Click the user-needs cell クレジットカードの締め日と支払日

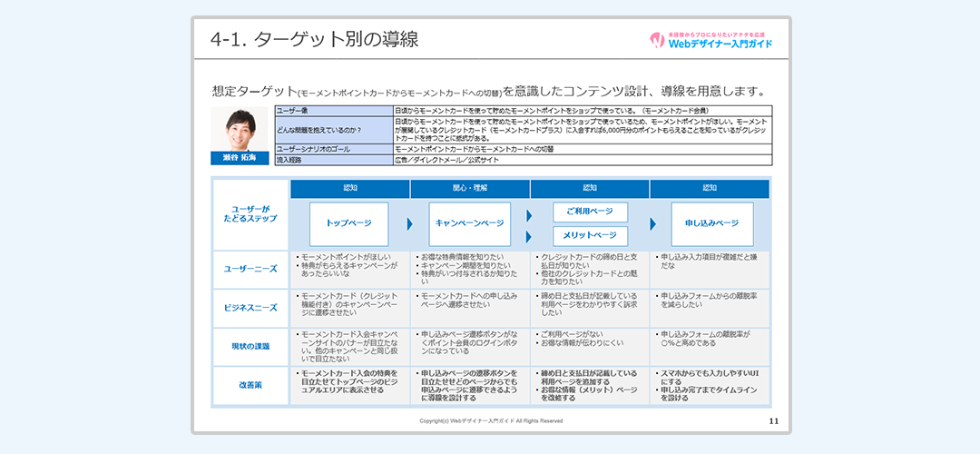(590, 270)
